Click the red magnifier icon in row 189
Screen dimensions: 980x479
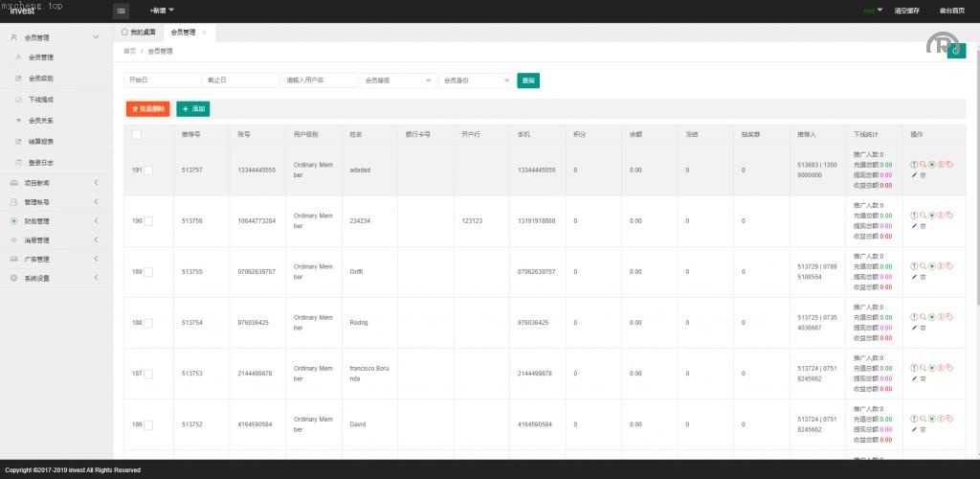coord(923,266)
